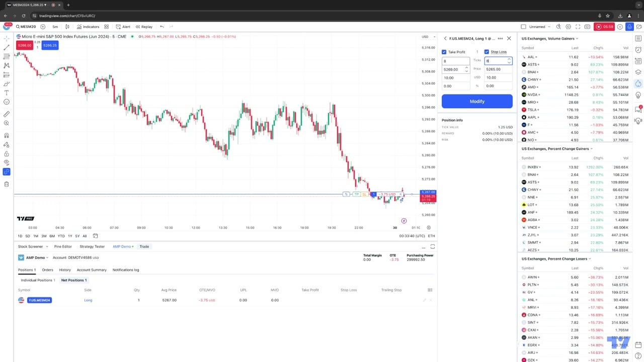
Task: Take a chart snapshot with camera icon
Action: coord(587,27)
